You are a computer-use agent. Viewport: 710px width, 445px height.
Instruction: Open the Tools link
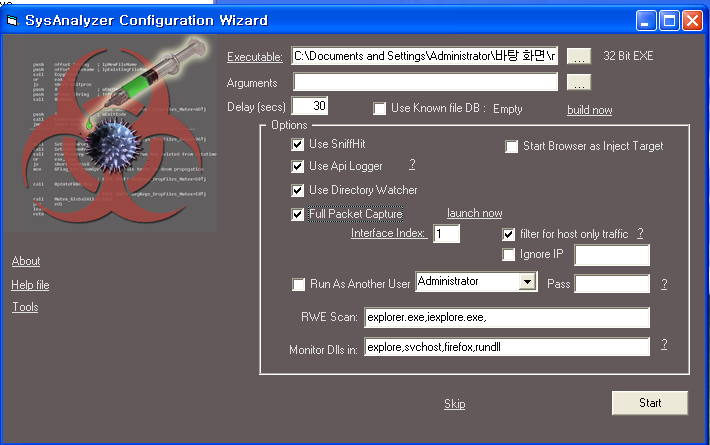coord(25,307)
